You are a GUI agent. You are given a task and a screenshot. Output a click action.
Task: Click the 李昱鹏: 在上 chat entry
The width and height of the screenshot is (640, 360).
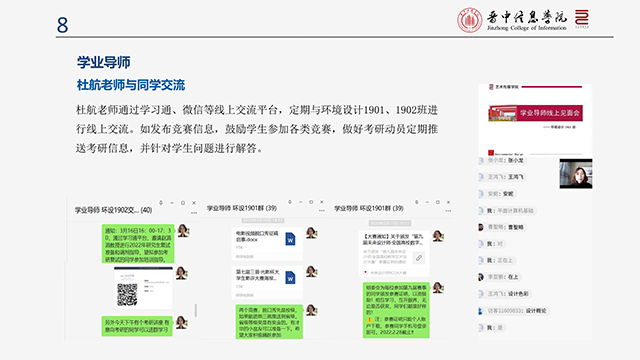[503, 277]
